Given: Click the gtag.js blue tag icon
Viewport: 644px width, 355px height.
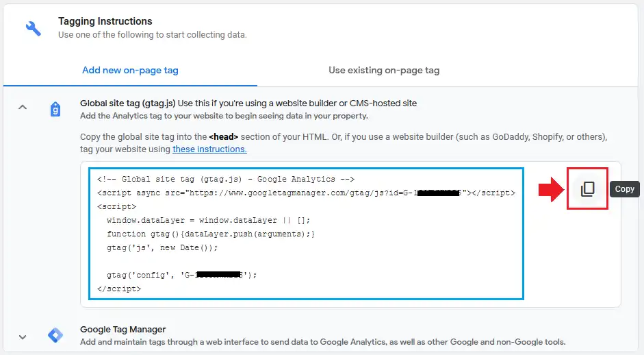Looking at the screenshot, I should coord(55,110).
